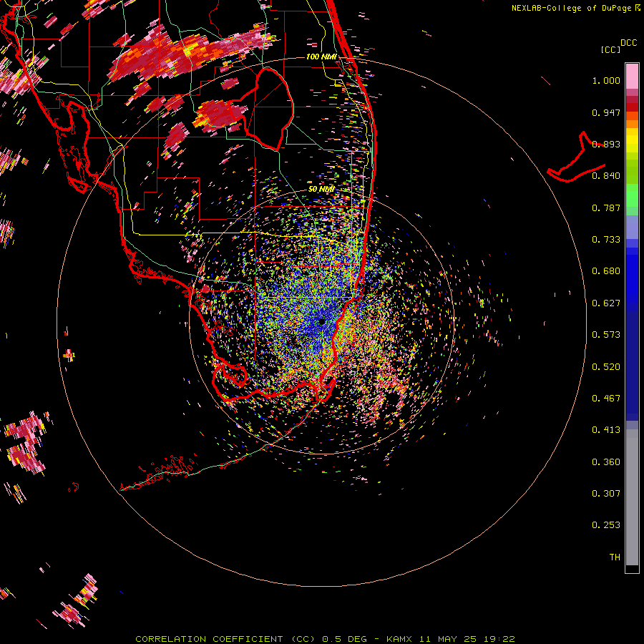The image size is (644, 644).
Task: Click the 100 NMI range ring label
Action: click(321, 57)
